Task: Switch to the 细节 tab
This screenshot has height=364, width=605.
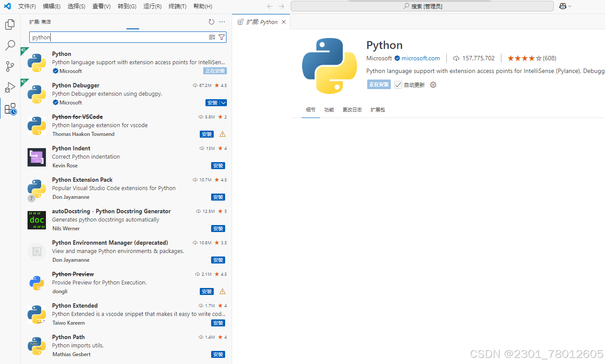Action: click(x=311, y=110)
